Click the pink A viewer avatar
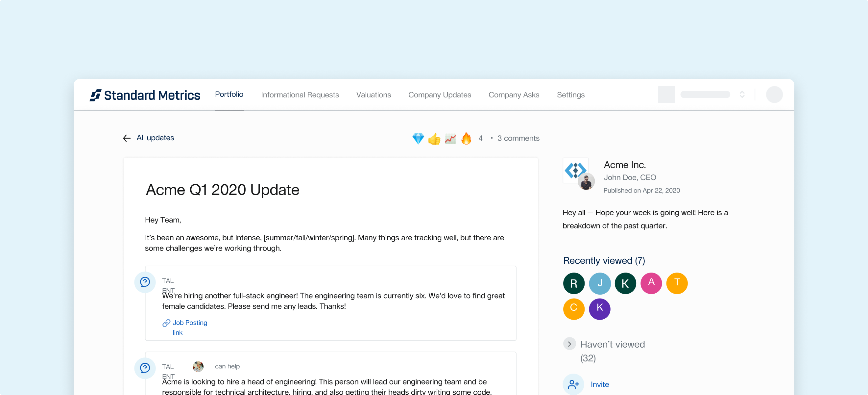868x395 pixels. click(651, 283)
